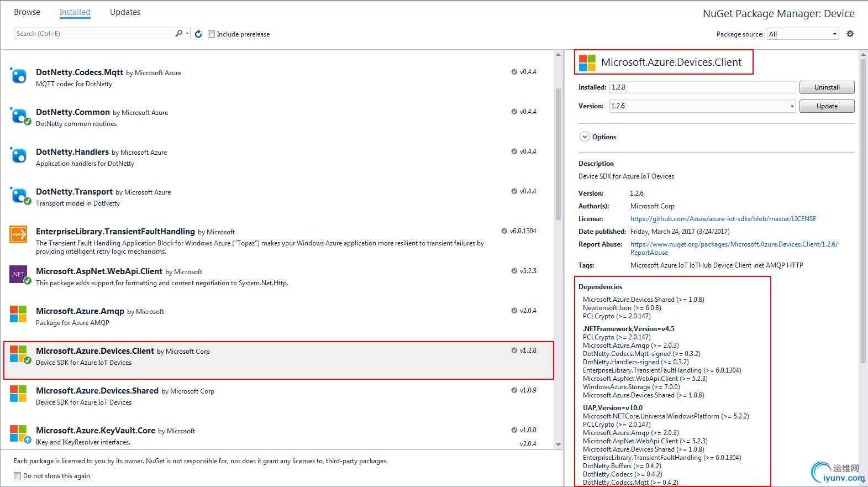The height and width of the screenshot is (487, 868).
Task: Expand the Options section
Action: pos(585,137)
